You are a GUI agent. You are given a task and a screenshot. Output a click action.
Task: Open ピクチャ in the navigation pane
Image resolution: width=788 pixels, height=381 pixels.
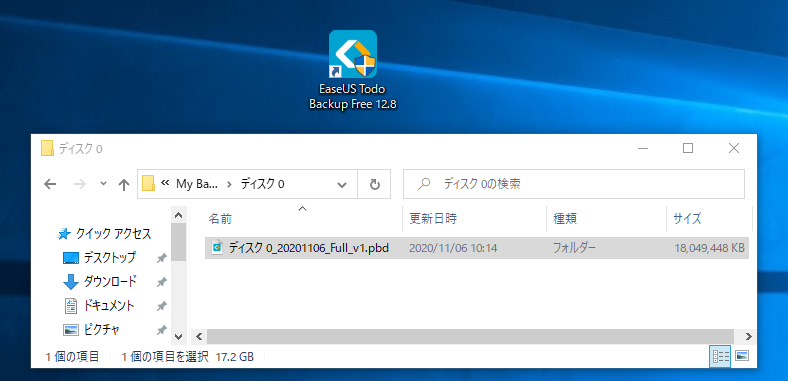(101, 330)
